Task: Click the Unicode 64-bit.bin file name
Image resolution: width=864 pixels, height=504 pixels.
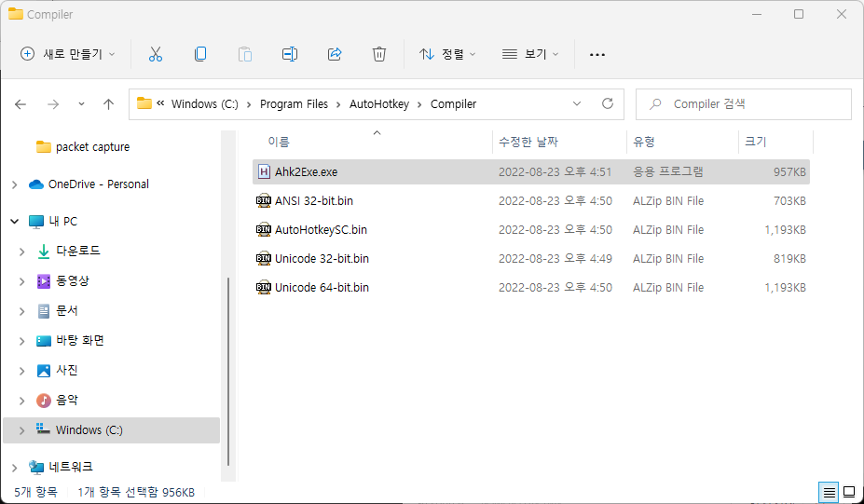Action: [322, 287]
